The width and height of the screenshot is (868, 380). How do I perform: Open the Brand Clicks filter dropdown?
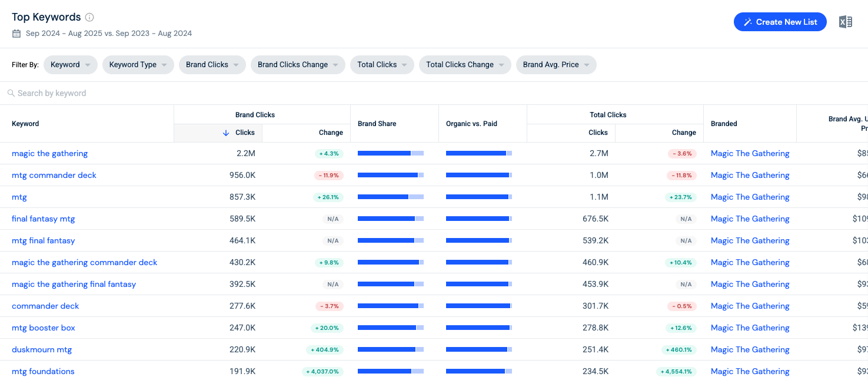tap(212, 65)
